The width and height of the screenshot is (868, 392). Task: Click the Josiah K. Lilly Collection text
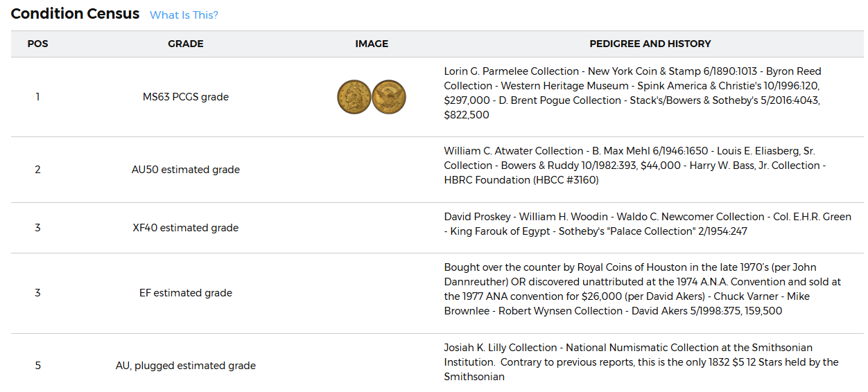coord(641,362)
